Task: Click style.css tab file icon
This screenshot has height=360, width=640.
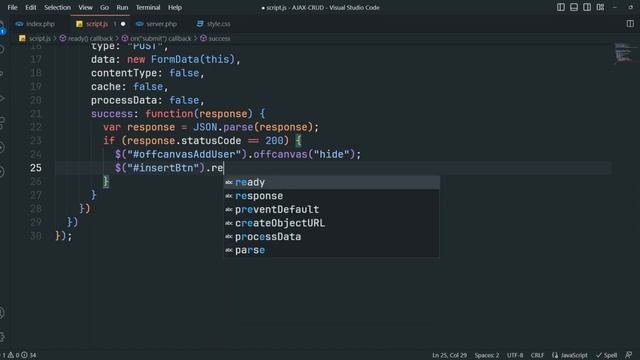Action: point(200,24)
